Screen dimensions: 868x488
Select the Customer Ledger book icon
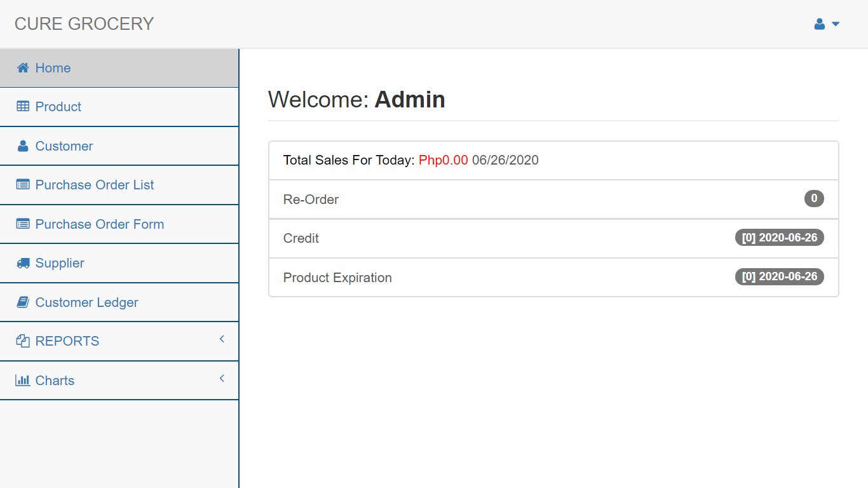coord(24,302)
